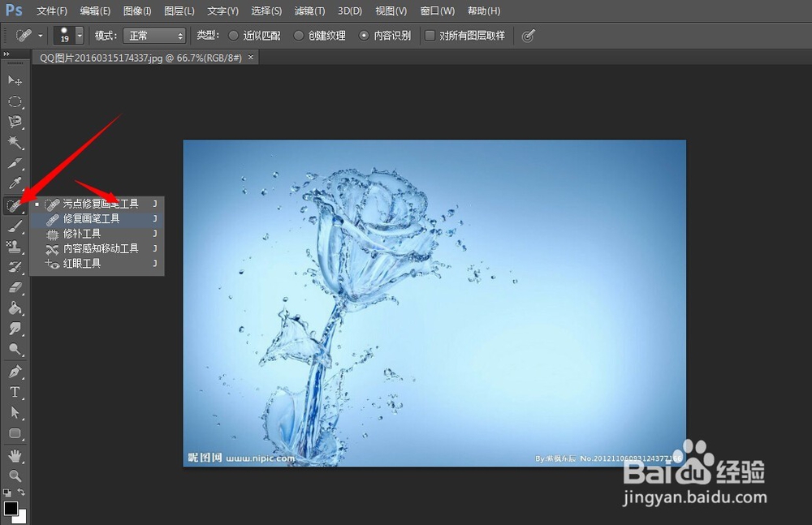The height and width of the screenshot is (525, 812).
Task: Select the Dodge tool
Action: pos(15,350)
